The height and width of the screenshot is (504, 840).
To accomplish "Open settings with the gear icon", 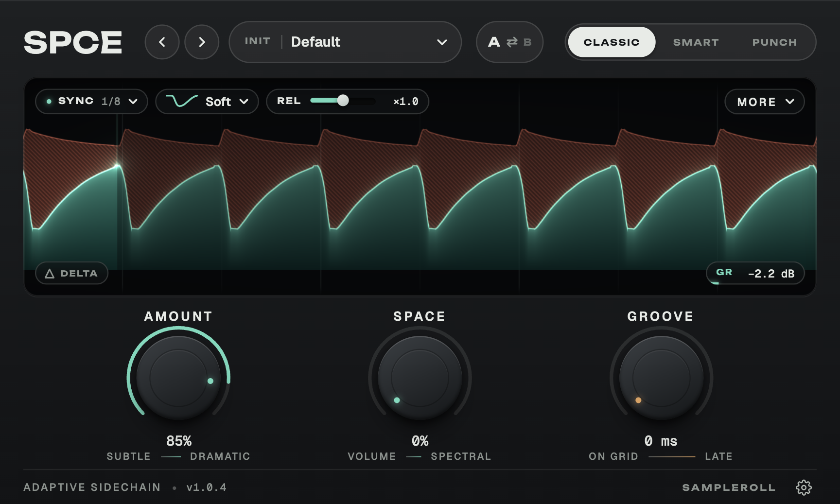I will point(804,487).
